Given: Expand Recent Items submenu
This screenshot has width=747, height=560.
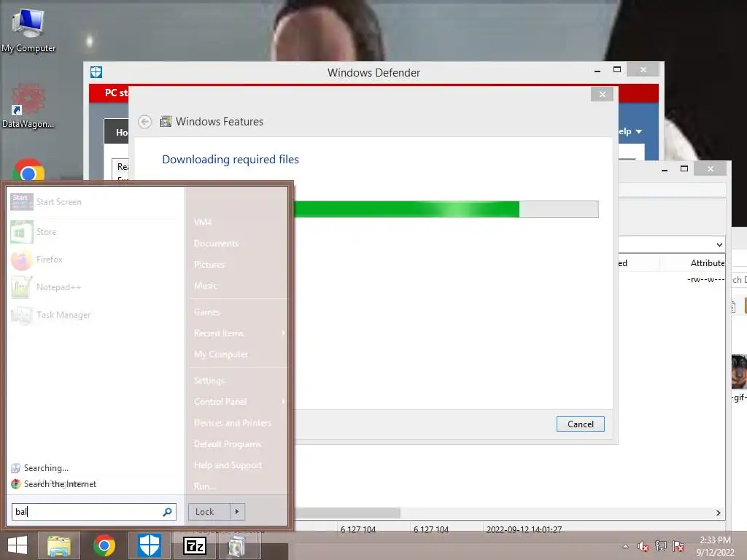Looking at the screenshot, I should pos(284,332).
